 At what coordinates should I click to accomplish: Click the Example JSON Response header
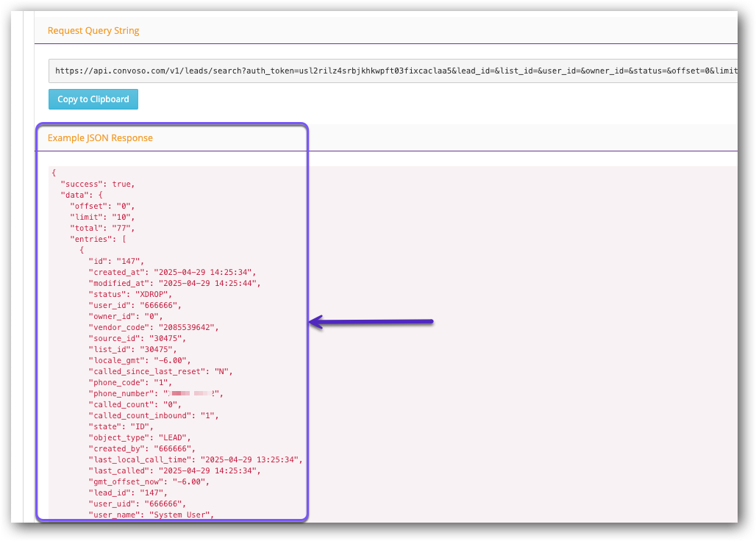tap(99, 137)
